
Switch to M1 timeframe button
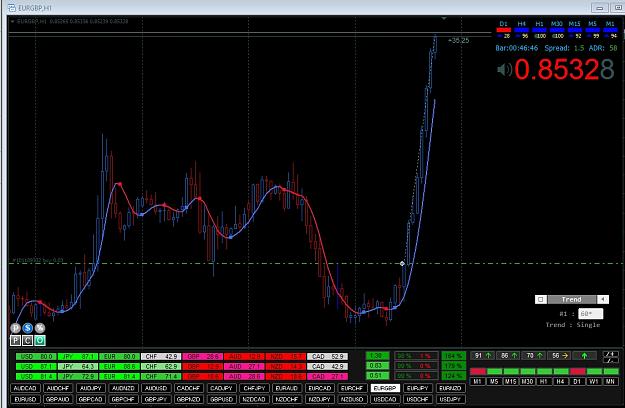point(477,381)
